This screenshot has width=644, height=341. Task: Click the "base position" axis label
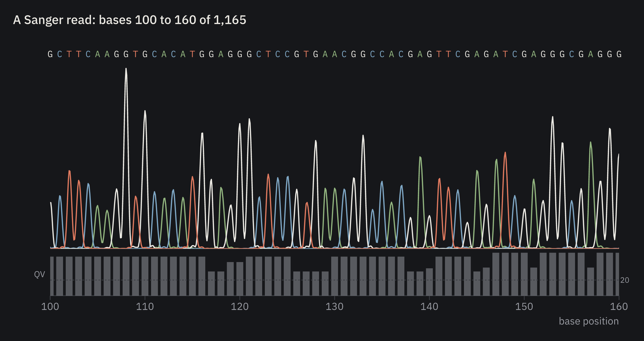[589, 321]
